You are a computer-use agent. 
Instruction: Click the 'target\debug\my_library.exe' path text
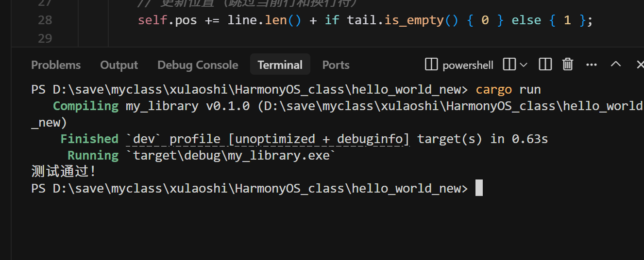[x=231, y=156]
